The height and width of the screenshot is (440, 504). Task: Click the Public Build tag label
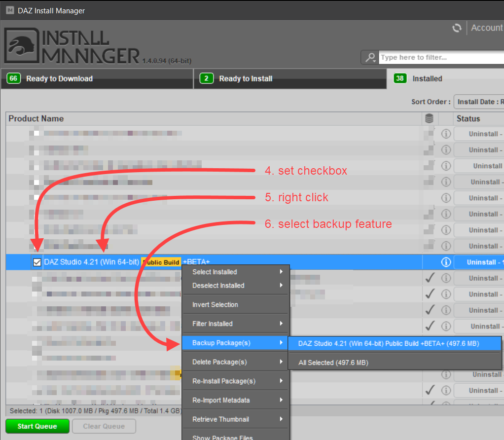pos(161,262)
